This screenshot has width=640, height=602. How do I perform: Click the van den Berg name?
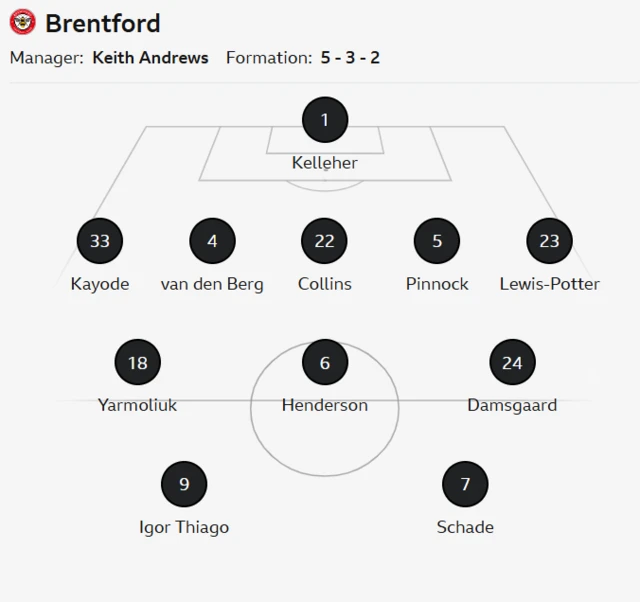[x=212, y=284]
